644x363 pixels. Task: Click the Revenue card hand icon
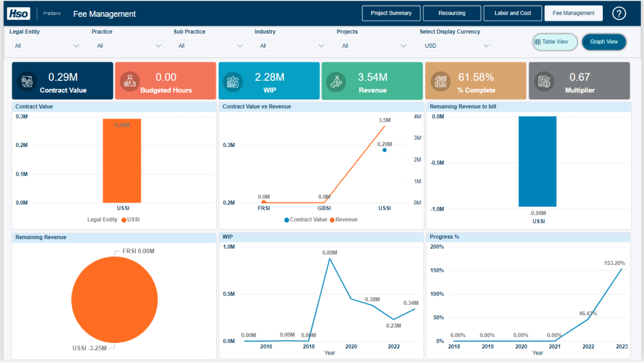pos(336,81)
